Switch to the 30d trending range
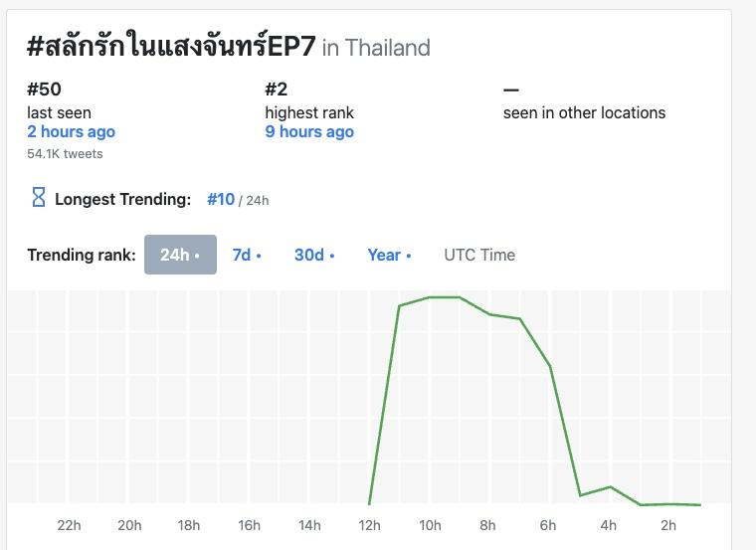The image size is (756, 550). (x=314, y=255)
